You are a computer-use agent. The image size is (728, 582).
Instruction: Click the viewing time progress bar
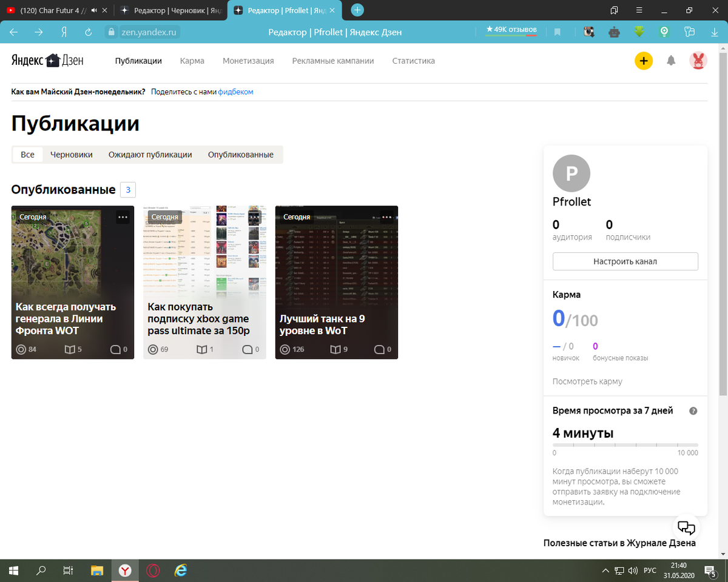(625, 445)
